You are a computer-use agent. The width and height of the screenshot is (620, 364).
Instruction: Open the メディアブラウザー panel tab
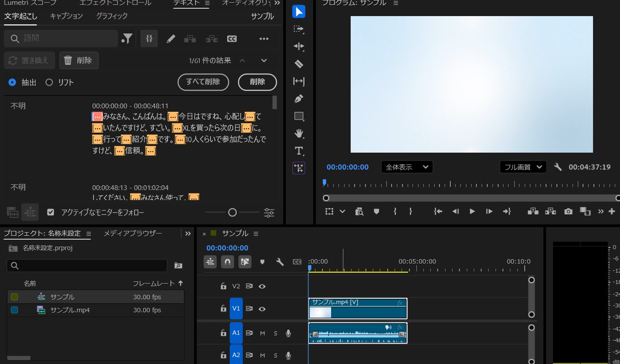coord(133,234)
